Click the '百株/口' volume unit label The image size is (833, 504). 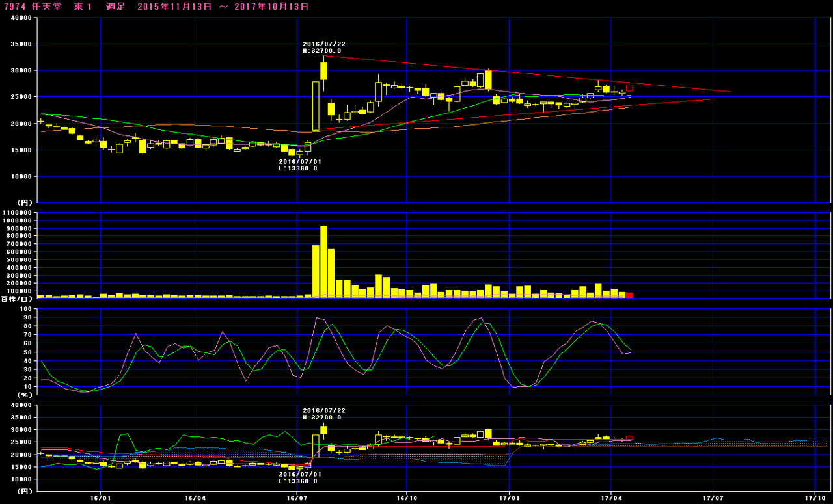tap(16, 298)
